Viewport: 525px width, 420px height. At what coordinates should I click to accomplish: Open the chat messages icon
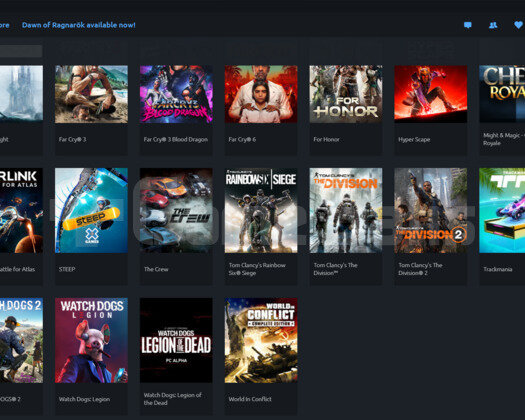468,25
